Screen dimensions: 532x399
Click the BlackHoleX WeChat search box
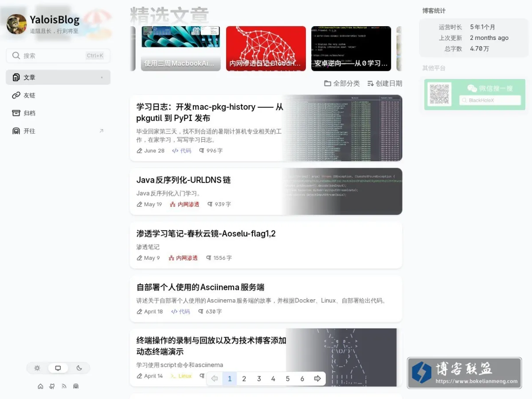click(490, 100)
